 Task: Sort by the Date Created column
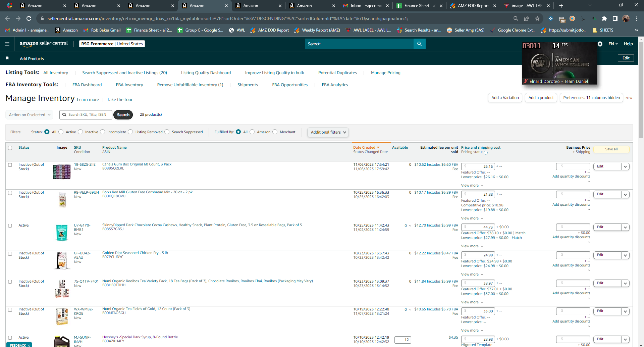(x=366, y=148)
